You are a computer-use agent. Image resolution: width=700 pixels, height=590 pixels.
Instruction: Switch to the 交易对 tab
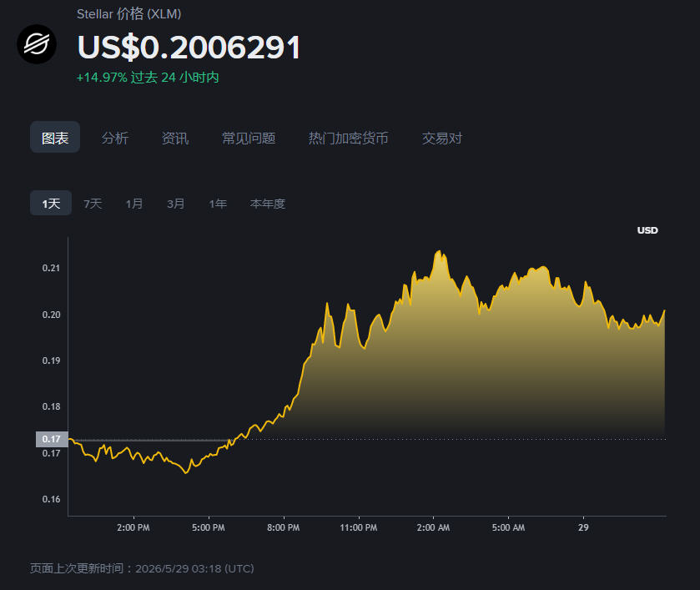(442, 138)
